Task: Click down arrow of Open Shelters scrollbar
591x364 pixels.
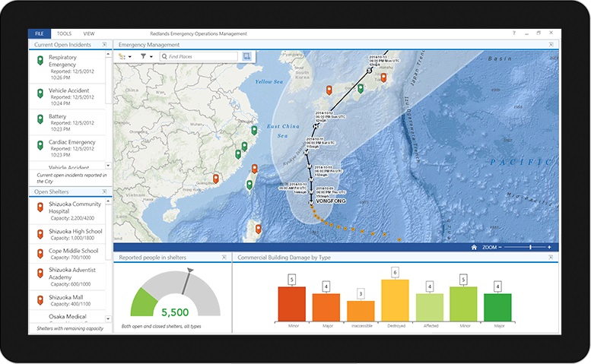Action: click(x=108, y=319)
